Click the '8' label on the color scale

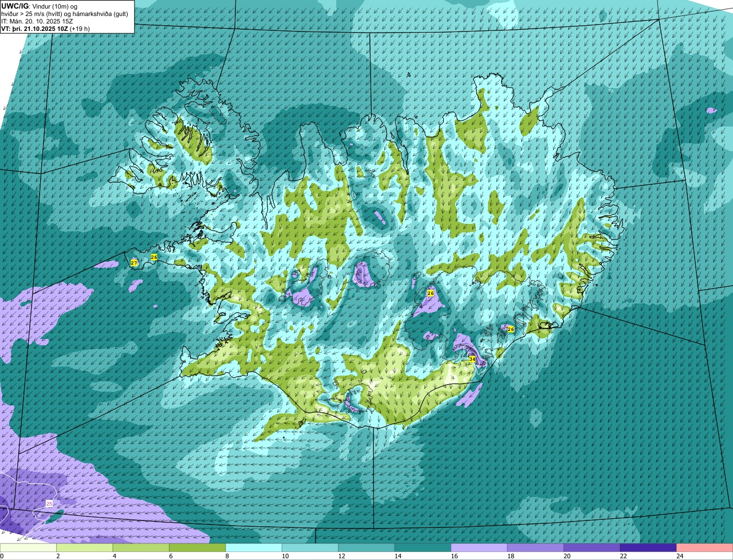coord(226,556)
